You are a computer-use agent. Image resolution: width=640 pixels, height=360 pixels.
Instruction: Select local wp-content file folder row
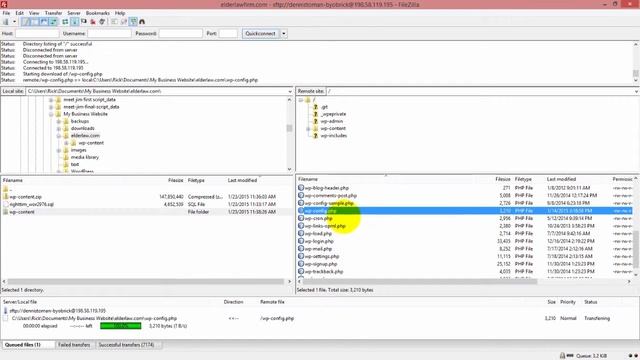pyautogui.click(x=146, y=212)
